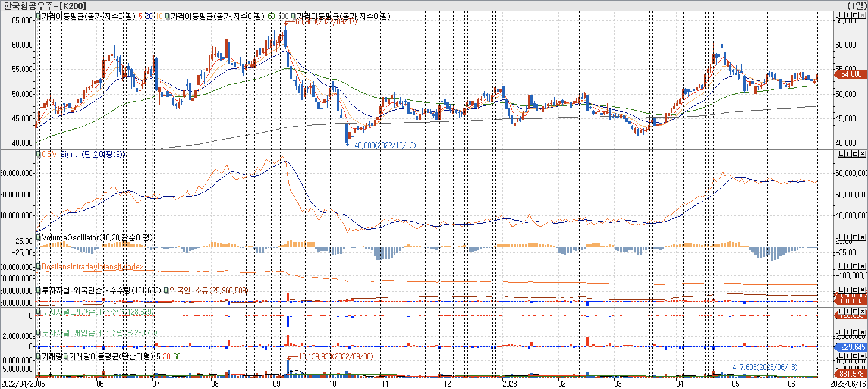Toggle the checkbox beside VolumeOscillator legend
Viewport: 868px width, 389px height.
pos(38,238)
